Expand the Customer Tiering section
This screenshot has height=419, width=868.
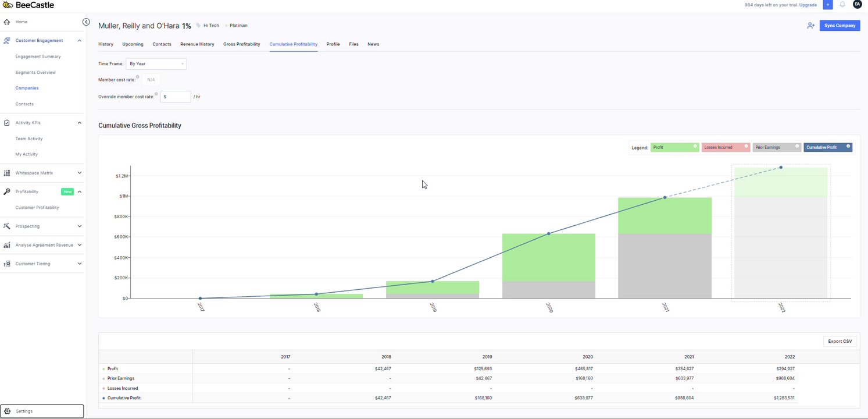pyautogui.click(x=80, y=264)
